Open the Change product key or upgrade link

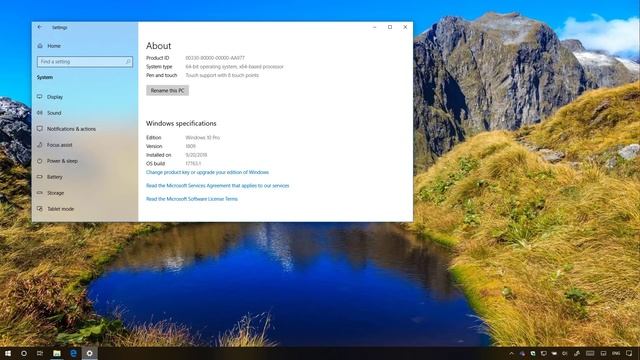(x=207, y=172)
